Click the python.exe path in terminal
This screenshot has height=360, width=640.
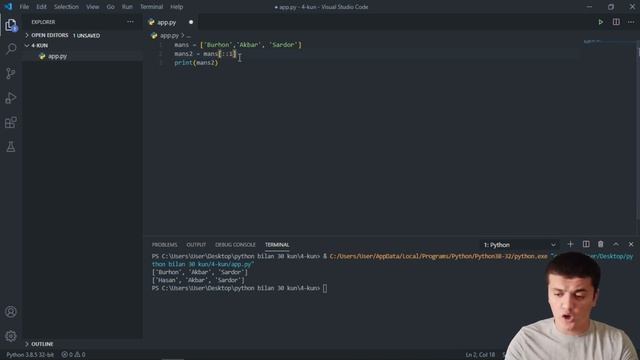(439, 256)
